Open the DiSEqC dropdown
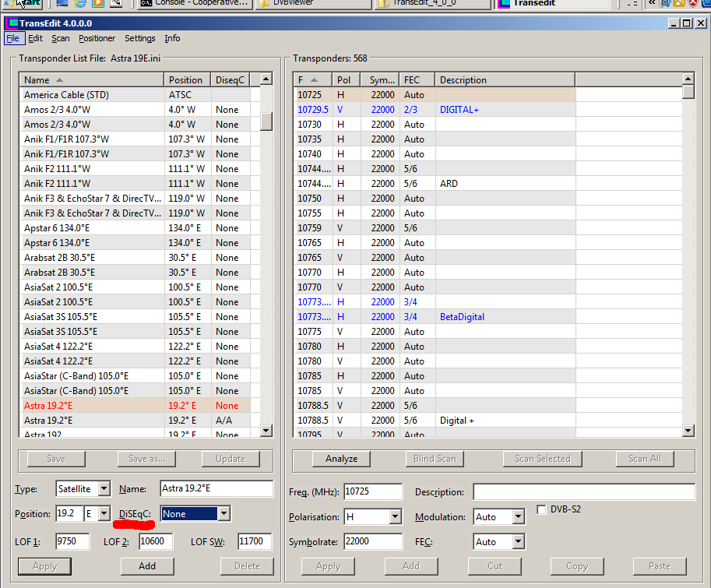Viewport: 711px width, 588px height. (x=224, y=514)
